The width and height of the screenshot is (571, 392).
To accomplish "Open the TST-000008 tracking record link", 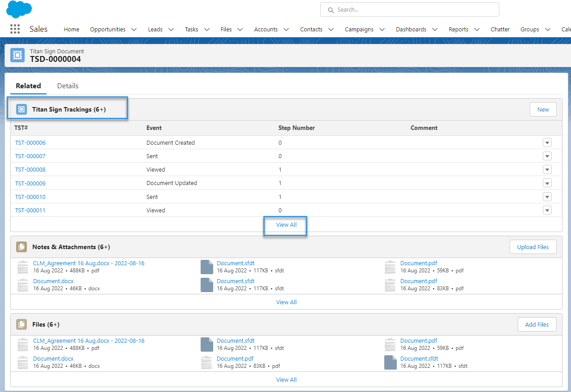I will (x=30, y=170).
